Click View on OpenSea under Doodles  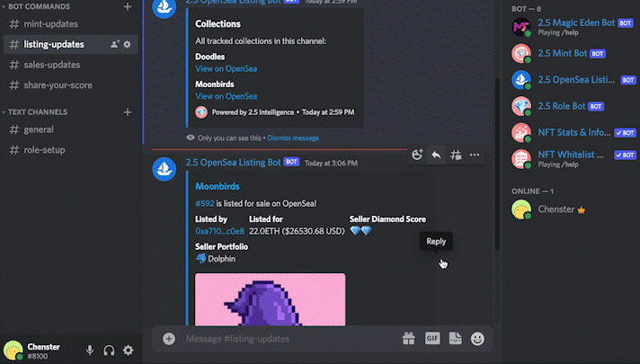pos(227,68)
